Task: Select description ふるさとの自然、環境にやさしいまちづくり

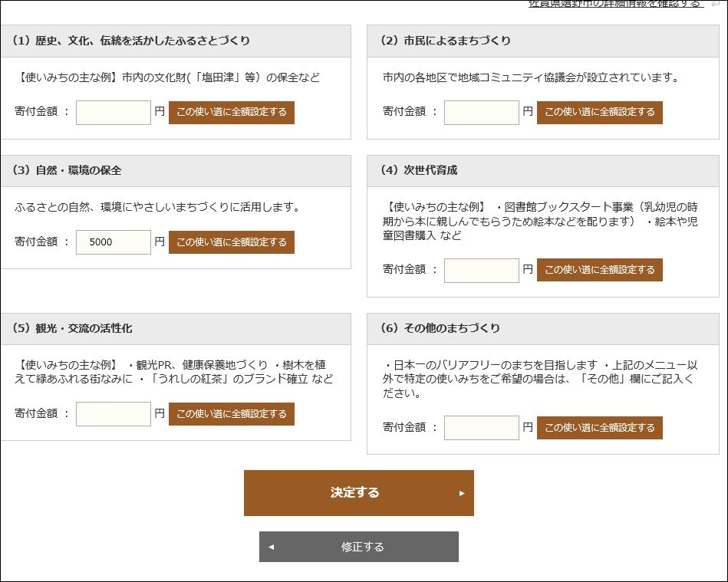Action: click(158, 207)
